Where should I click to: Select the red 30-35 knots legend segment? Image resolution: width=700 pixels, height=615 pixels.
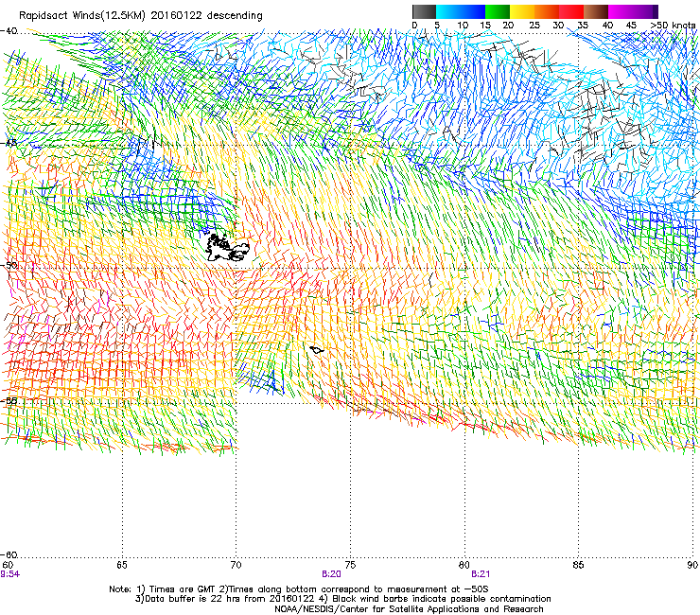(x=571, y=11)
